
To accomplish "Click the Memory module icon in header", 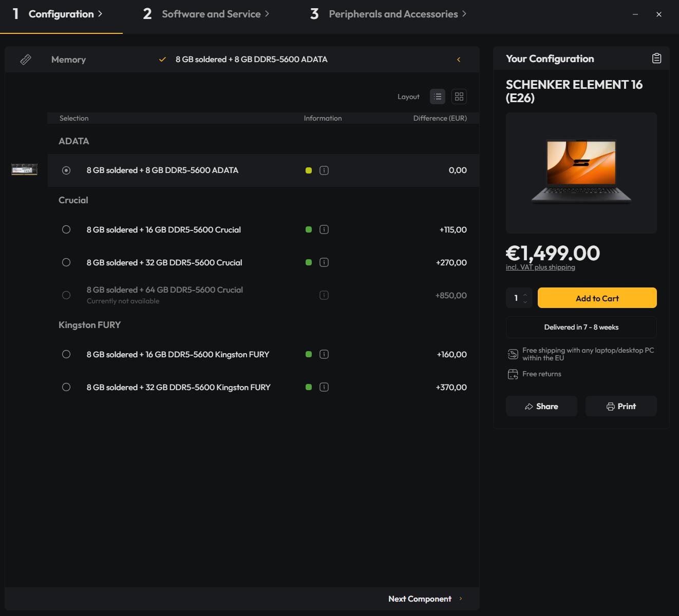I will pos(26,60).
